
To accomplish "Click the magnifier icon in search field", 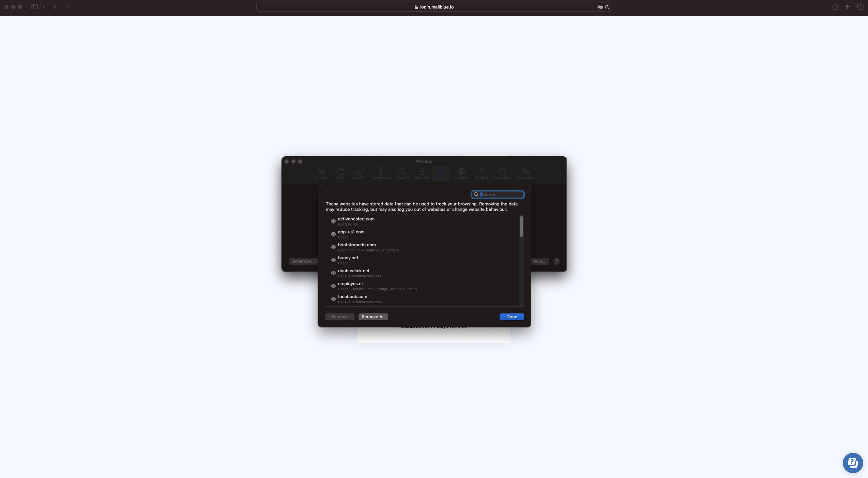I will [x=476, y=195].
